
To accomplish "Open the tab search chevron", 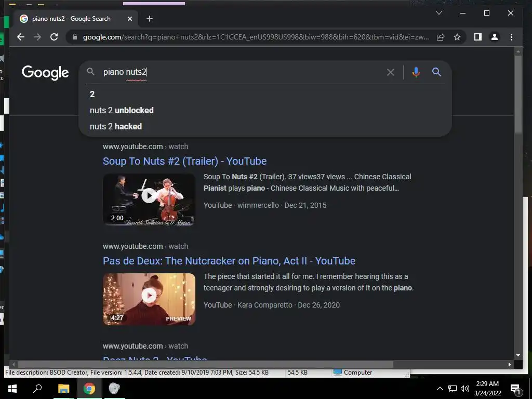I will 438,13.
